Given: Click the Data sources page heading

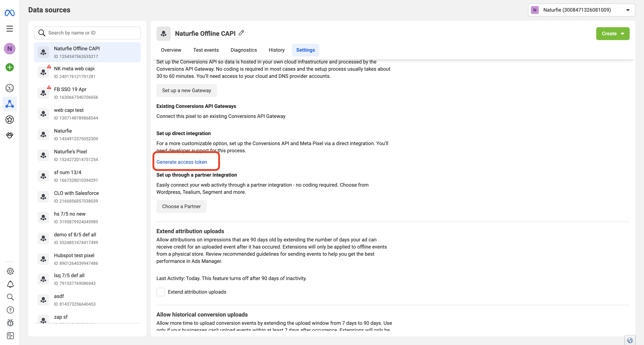Looking at the screenshot, I should [49, 10].
